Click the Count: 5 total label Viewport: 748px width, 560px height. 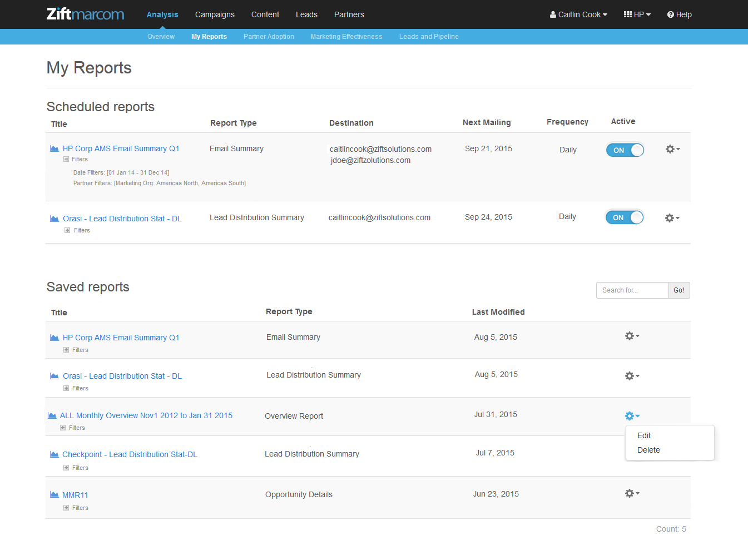coord(671,529)
